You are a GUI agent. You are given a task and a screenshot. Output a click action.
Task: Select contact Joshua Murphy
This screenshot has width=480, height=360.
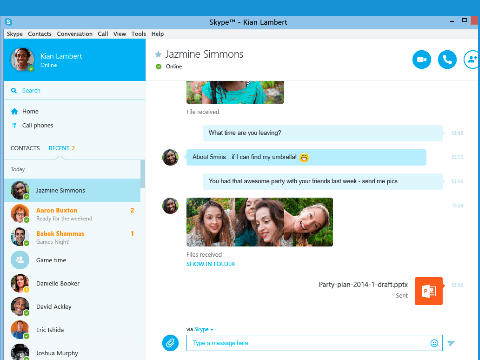click(x=72, y=352)
